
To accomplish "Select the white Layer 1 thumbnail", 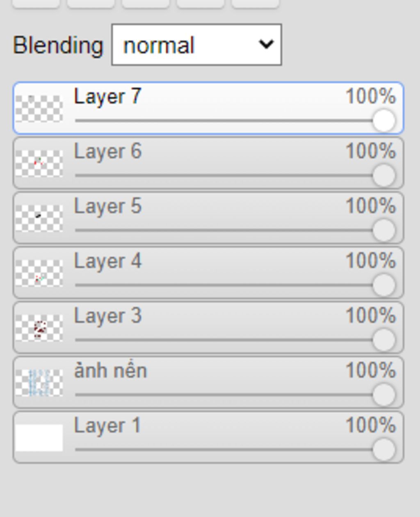I will pyautogui.click(x=39, y=438).
